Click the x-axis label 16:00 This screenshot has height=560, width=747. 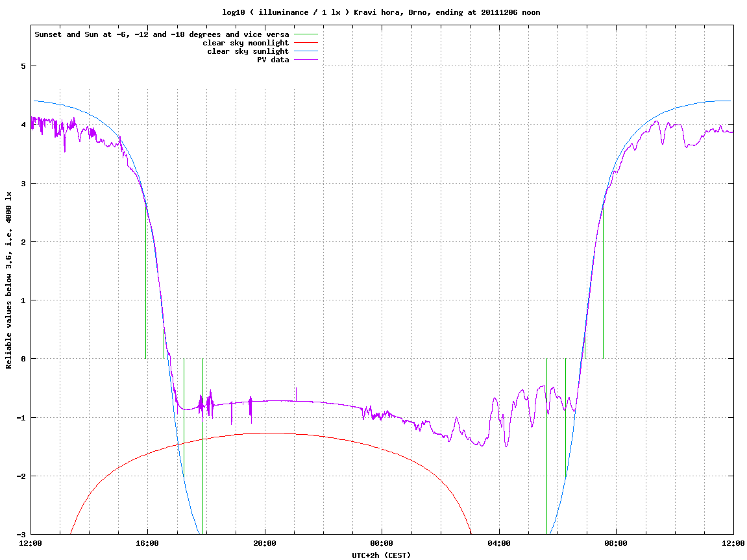[x=148, y=543]
